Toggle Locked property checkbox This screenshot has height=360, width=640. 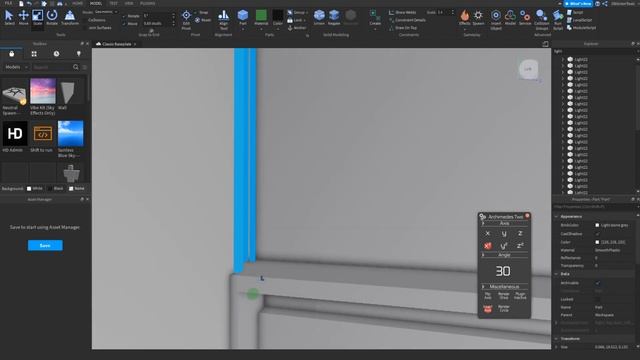click(598, 299)
